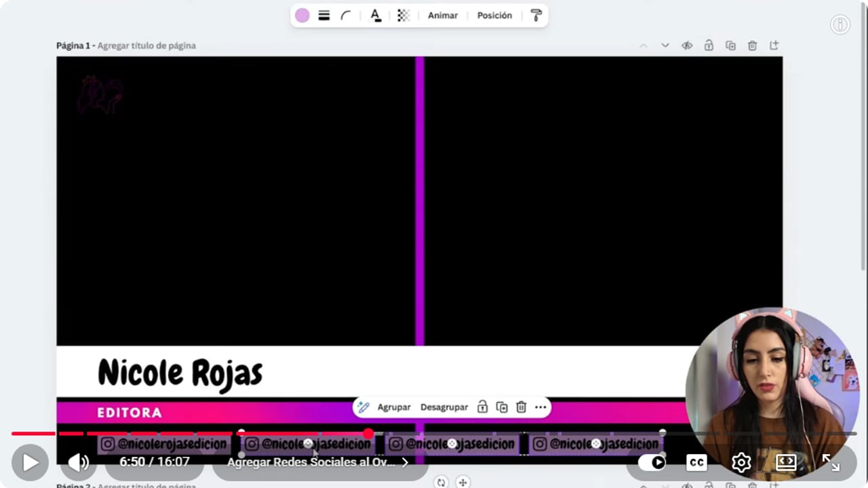Toggle closed captions (CC)
Image resolution: width=868 pixels, height=488 pixels.
pyautogui.click(x=696, y=462)
